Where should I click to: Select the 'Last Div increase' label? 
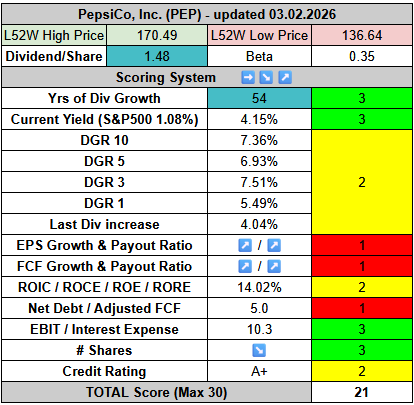coord(104,224)
